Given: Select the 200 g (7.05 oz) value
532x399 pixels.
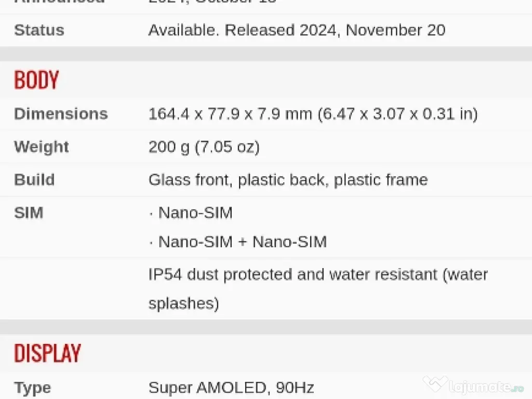Looking at the screenshot, I should click(x=204, y=147).
